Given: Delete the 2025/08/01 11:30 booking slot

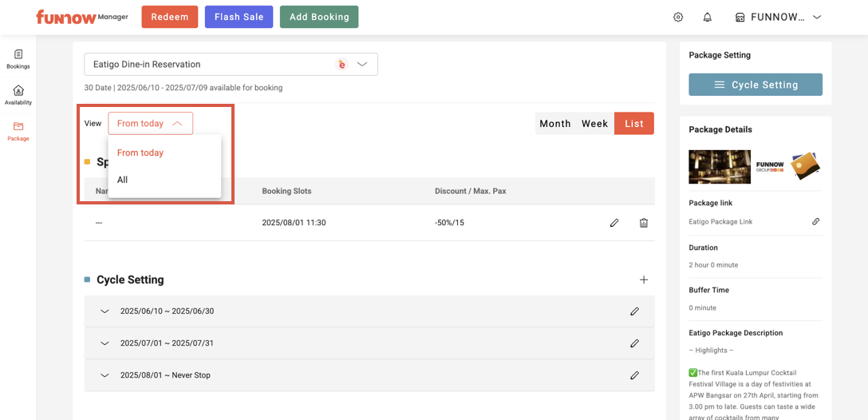Looking at the screenshot, I should tap(644, 223).
